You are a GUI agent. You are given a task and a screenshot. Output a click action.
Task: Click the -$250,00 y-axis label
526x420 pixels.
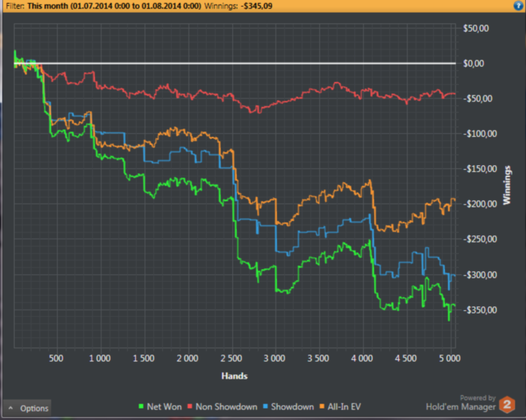[480, 239]
